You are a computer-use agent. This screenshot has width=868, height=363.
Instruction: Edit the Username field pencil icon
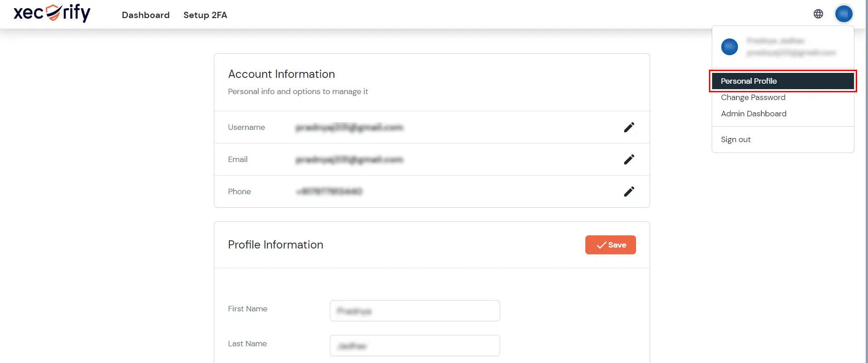629,127
